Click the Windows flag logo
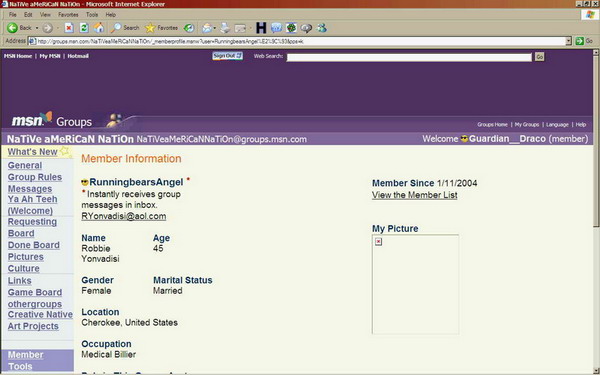The height and width of the screenshot is (375, 600). pos(590,15)
